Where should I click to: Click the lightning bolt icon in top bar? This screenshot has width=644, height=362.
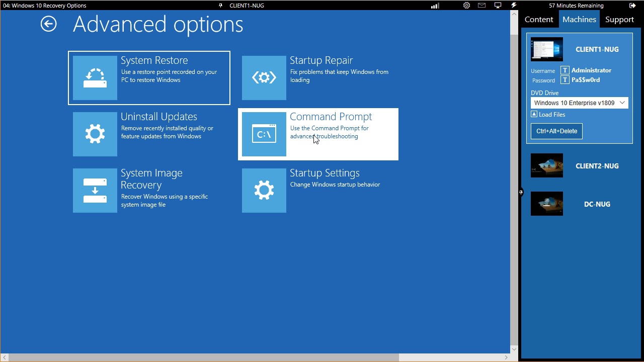click(x=514, y=6)
